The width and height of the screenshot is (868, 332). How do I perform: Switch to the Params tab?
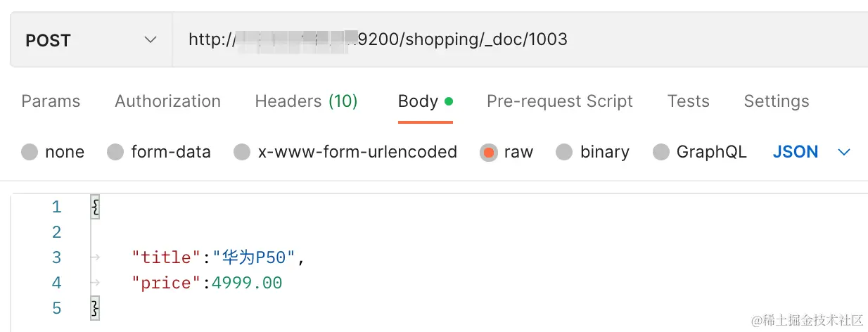[x=51, y=101]
